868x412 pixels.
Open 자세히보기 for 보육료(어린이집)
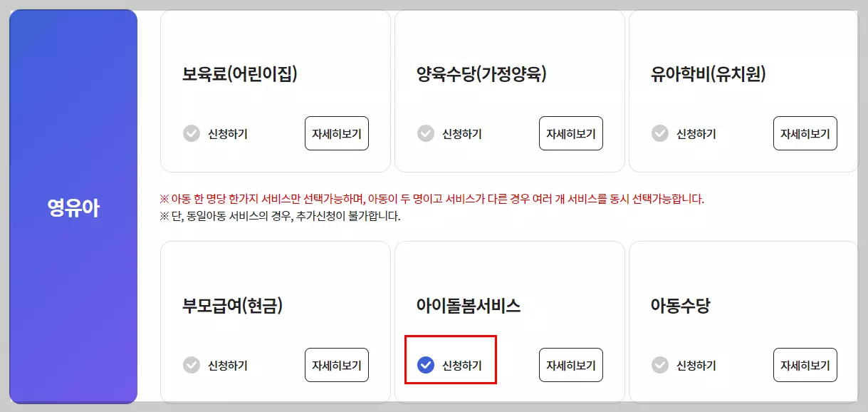[337, 133]
